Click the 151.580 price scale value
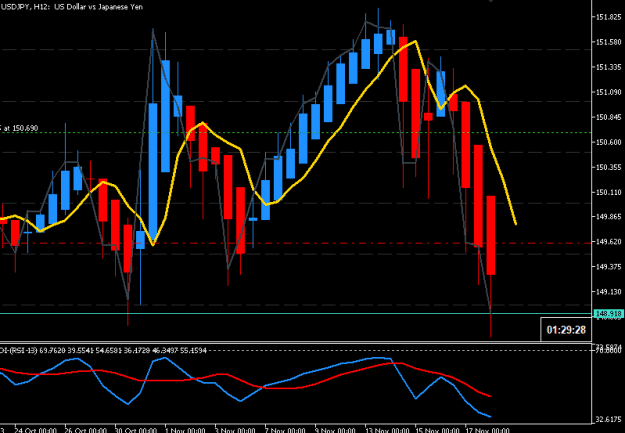This screenshot has width=625, height=433. click(609, 42)
